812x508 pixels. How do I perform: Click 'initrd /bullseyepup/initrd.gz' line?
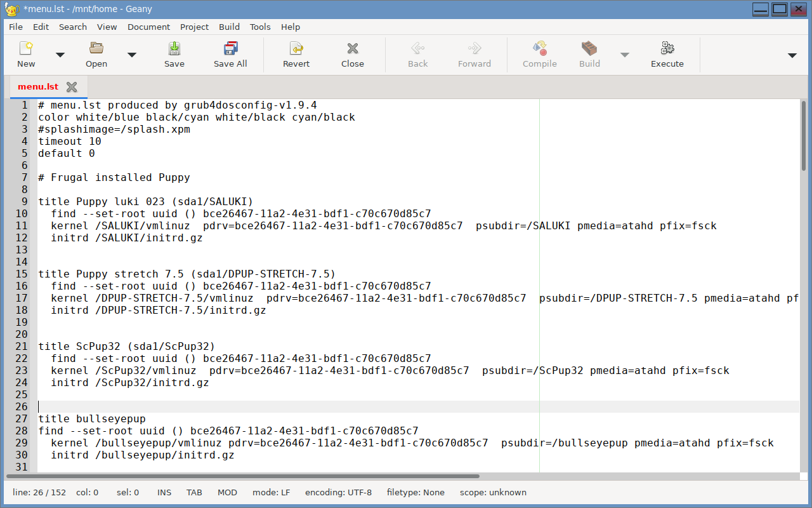point(143,455)
